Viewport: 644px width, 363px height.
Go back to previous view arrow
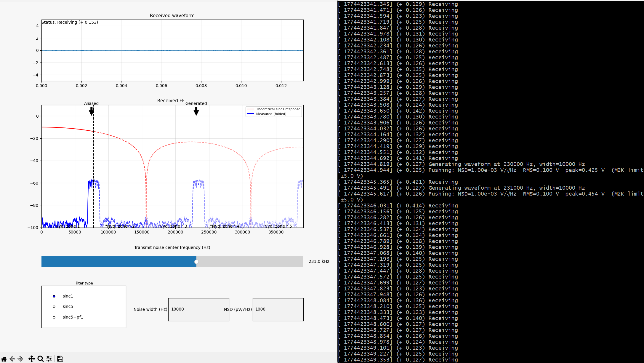[x=12, y=359]
